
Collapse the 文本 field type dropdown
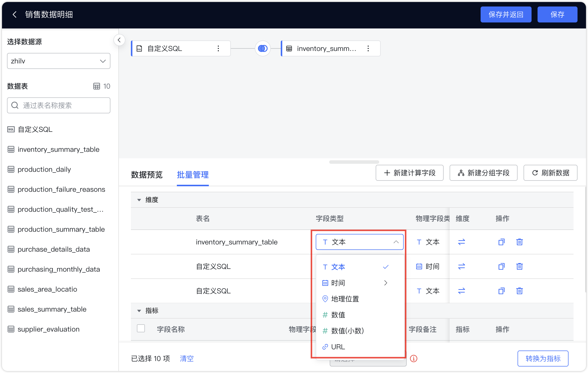[x=359, y=242]
